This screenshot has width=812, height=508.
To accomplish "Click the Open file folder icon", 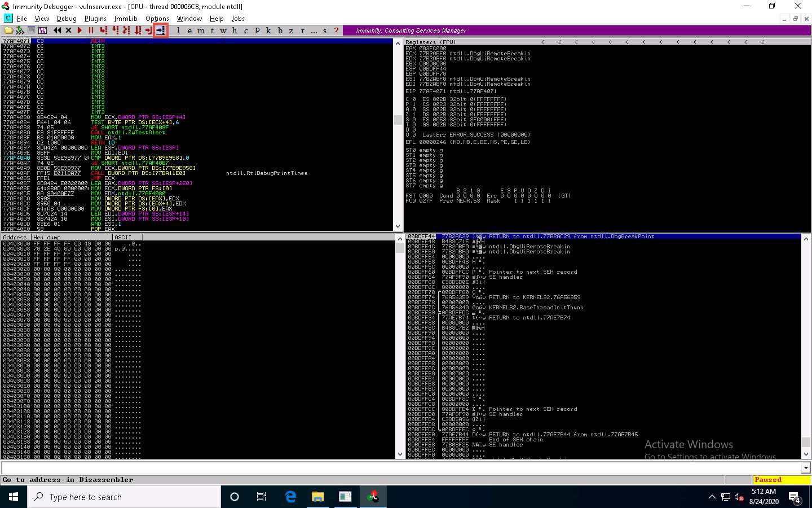I will pos(8,30).
